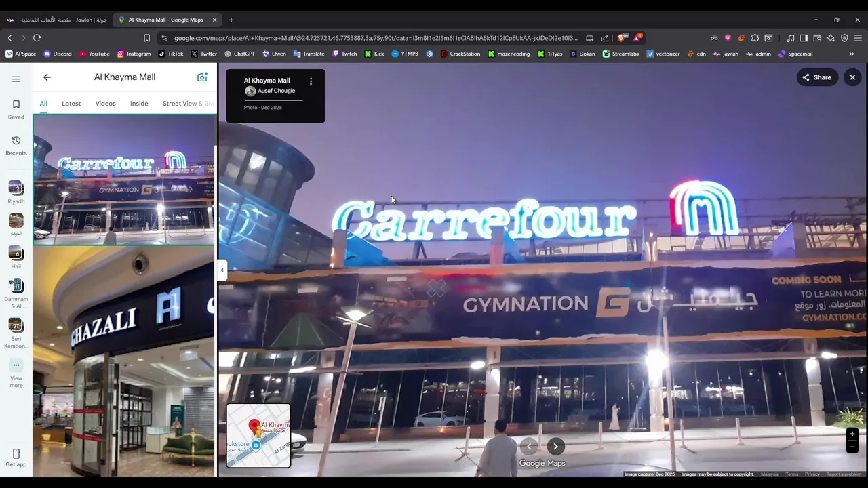Show previous photo arrow
The height and width of the screenshot is (488, 868).
[529, 446]
